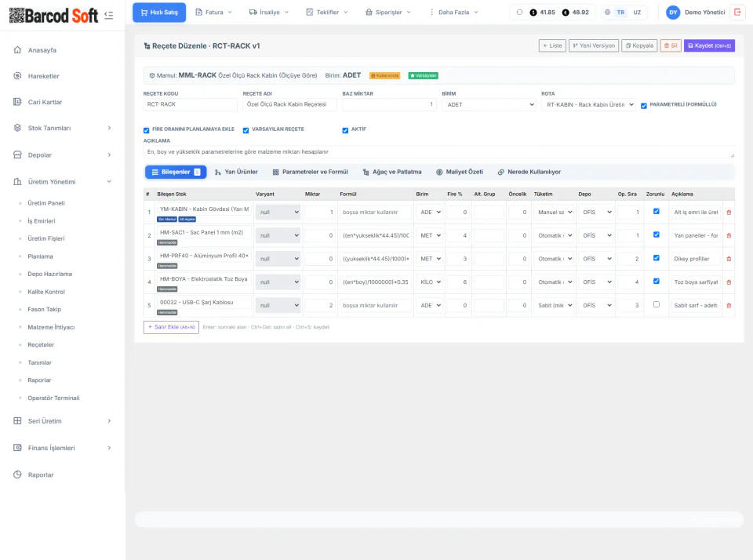The height and width of the screenshot is (560, 753).
Task: Open the Rota dropdown RT-KABIN
Action: click(x=588, y=104)
